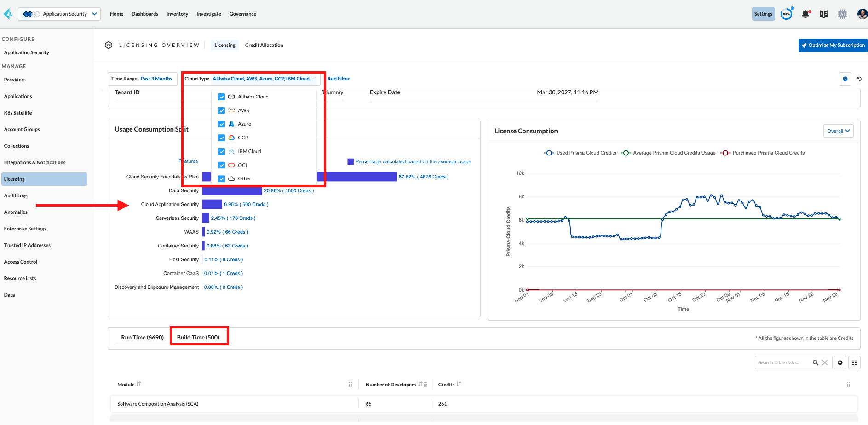The image size is (868, 425).
Task: Click the download table data icon
Action: (x=840, y=363)
